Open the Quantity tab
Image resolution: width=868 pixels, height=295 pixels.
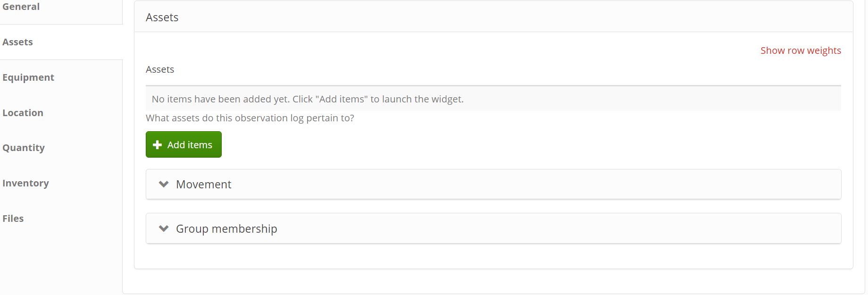24,148
